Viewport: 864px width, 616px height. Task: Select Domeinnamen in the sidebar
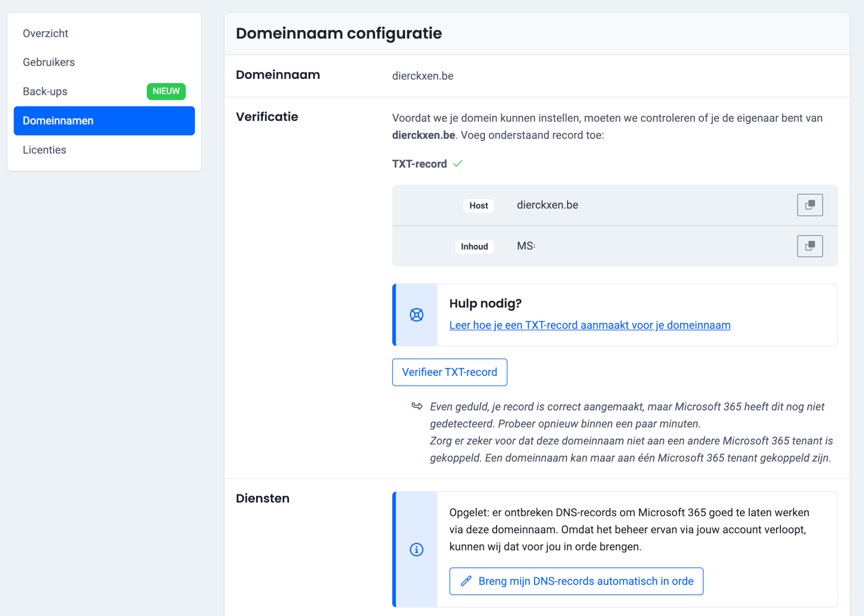pyautogui.click(x=58, y=121)
